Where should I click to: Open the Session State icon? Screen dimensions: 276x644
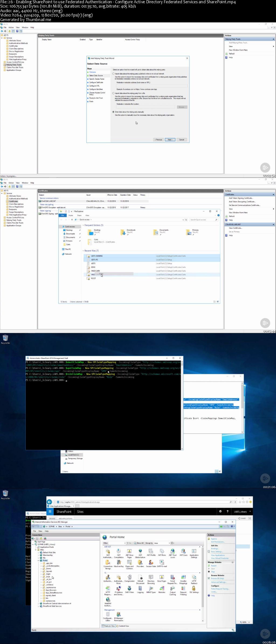click(151, 564)
